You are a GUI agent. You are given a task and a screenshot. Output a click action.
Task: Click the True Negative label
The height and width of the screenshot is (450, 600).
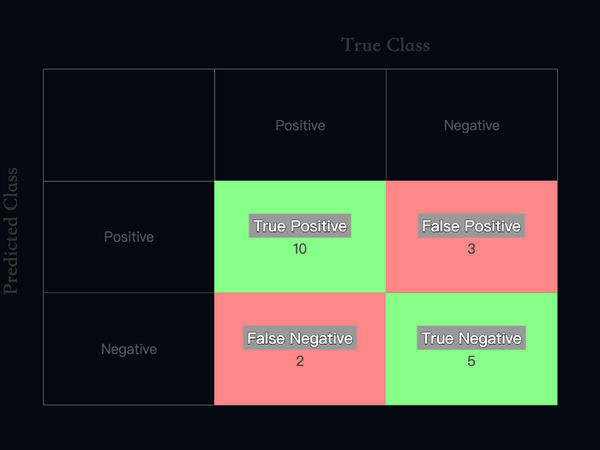tap(471, 338)
